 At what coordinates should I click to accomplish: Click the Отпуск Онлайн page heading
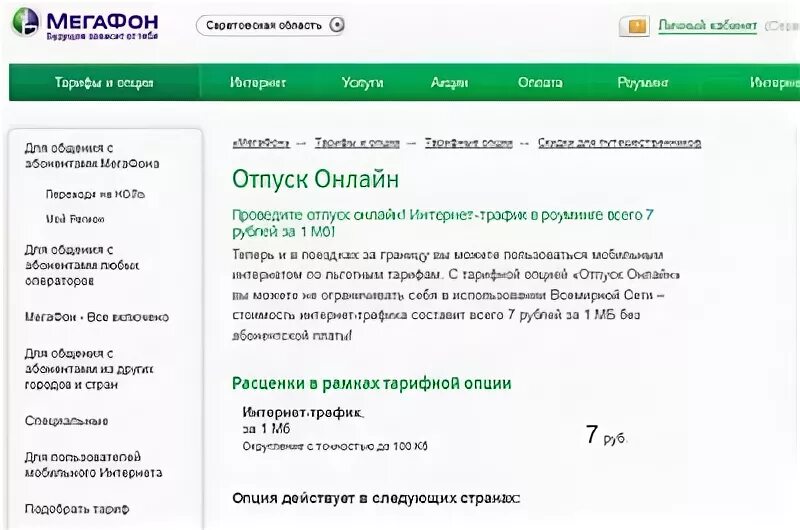pos(315,179)
